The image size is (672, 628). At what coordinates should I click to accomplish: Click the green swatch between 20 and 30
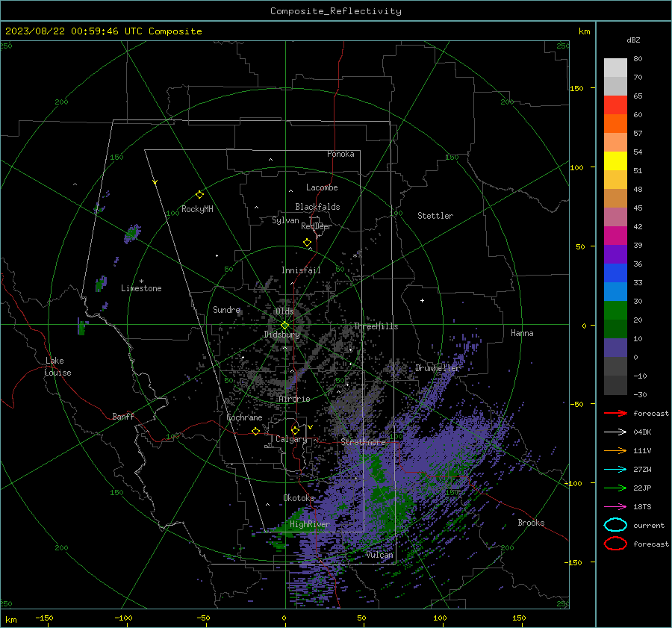615,311
